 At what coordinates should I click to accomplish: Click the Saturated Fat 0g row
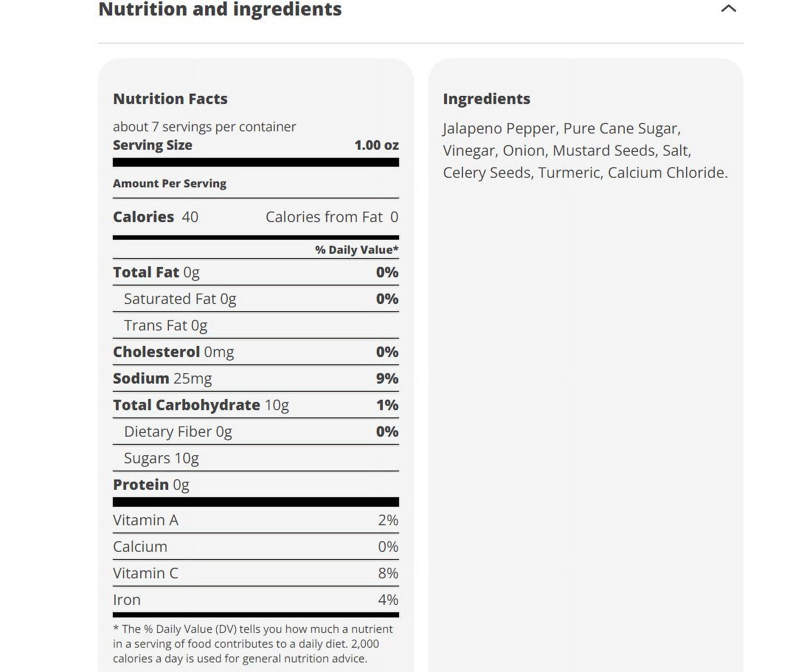pos(256,299)
